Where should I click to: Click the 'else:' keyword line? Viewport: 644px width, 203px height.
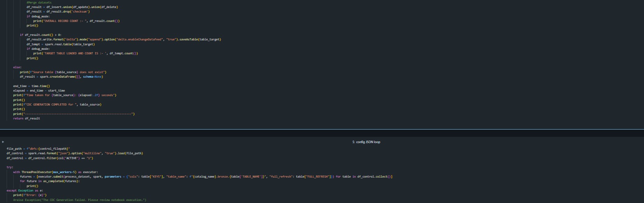point(17,67)
